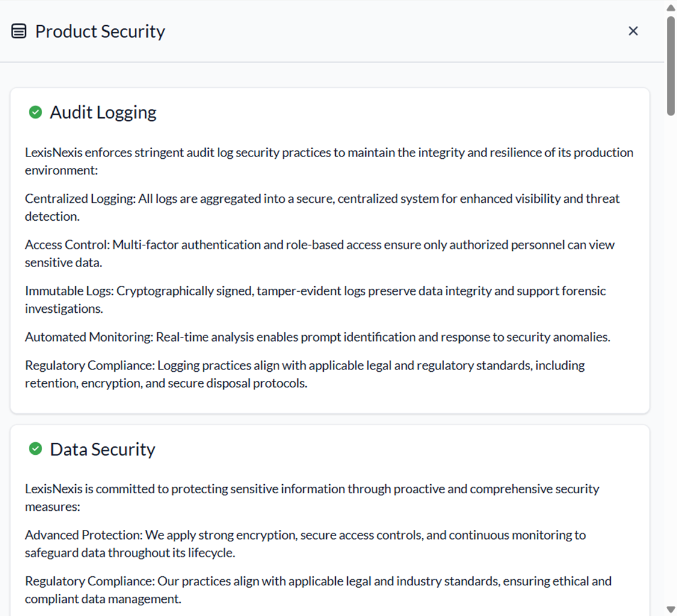Click the scrollbar down arrow

pyautogui.click(x=671, y=609)
